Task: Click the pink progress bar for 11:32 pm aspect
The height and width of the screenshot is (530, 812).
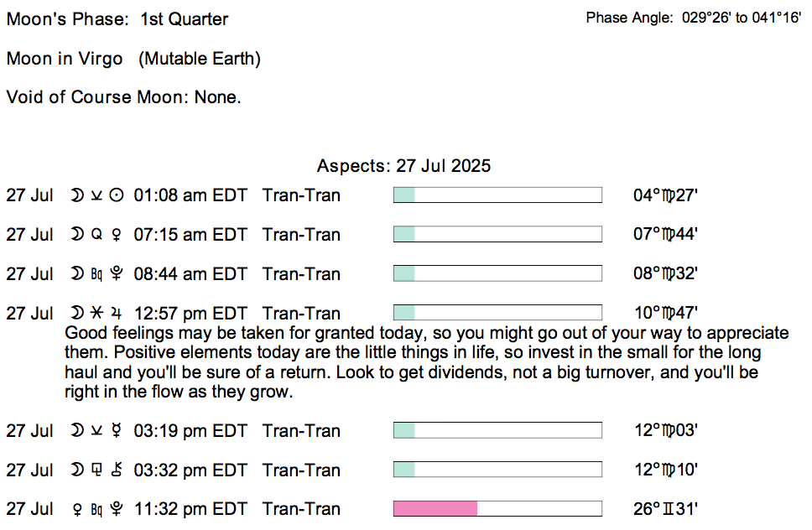Action: 435,509
